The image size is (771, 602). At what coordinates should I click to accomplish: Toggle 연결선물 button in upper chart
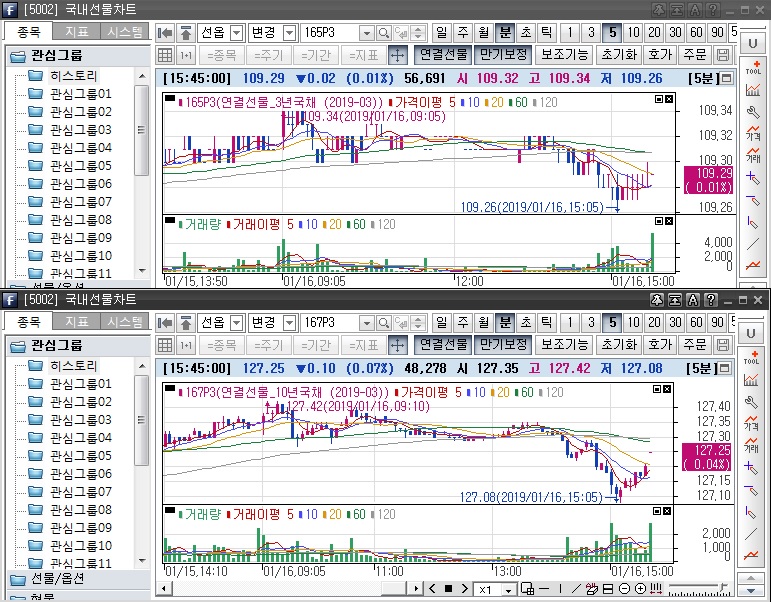(x=442, y=55)
